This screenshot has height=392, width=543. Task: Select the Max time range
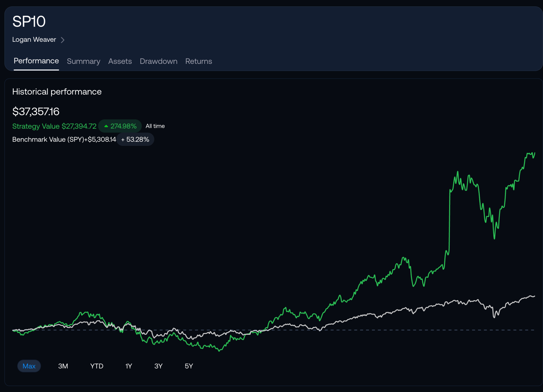29,366
